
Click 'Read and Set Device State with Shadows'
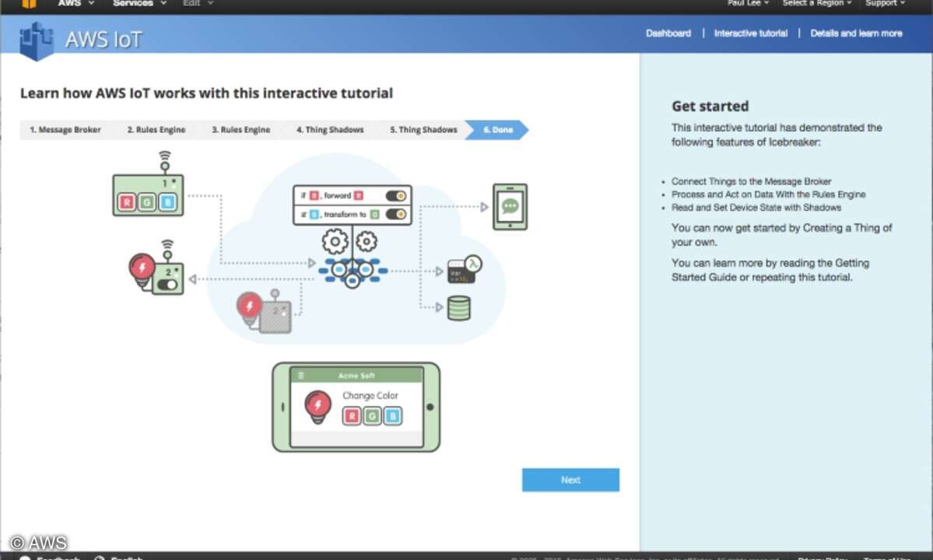pos(756,208)
